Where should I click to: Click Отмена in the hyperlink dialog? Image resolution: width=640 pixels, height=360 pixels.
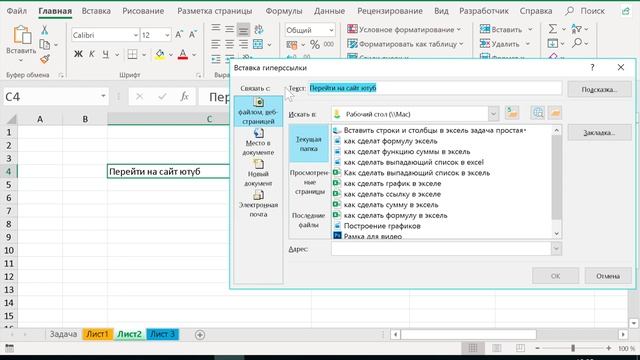pos(608,276)
